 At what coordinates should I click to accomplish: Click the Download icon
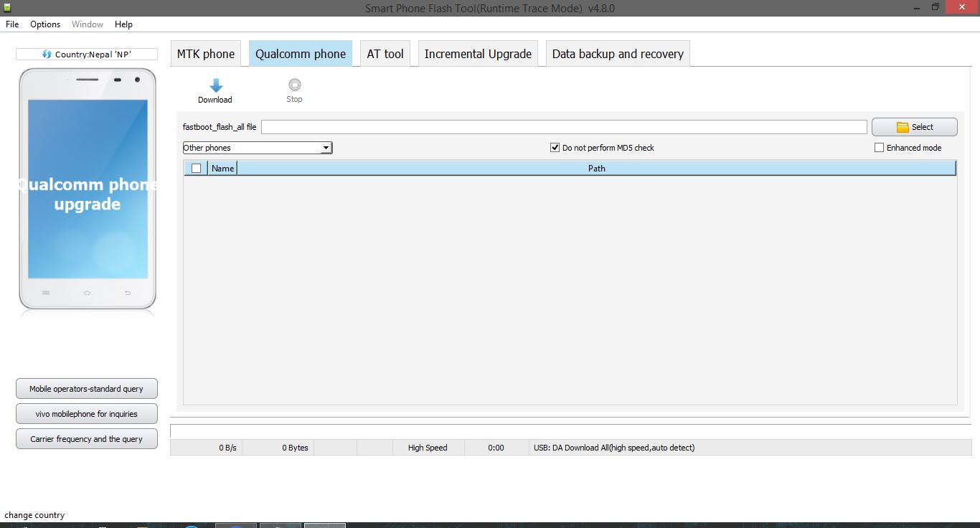(x=215, y=86)
